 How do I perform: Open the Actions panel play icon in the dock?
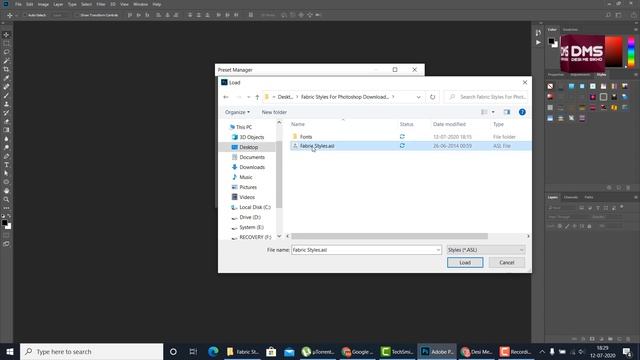(x=538, y=42)
